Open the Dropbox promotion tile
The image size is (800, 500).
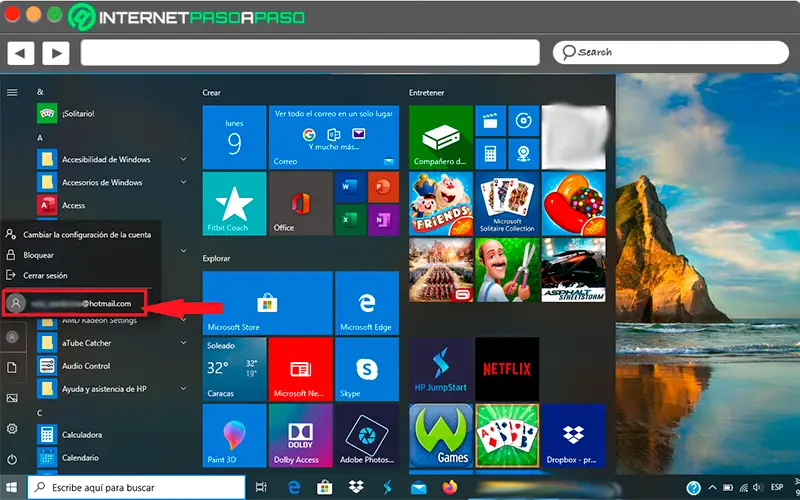click(573, 436)
